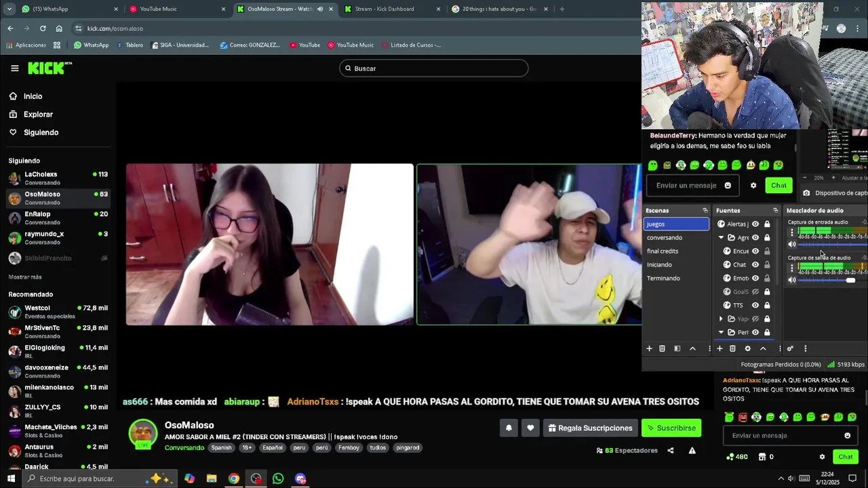Open the Windows Start menu
The height and width of the screenshot is (488, 868).
11,479
